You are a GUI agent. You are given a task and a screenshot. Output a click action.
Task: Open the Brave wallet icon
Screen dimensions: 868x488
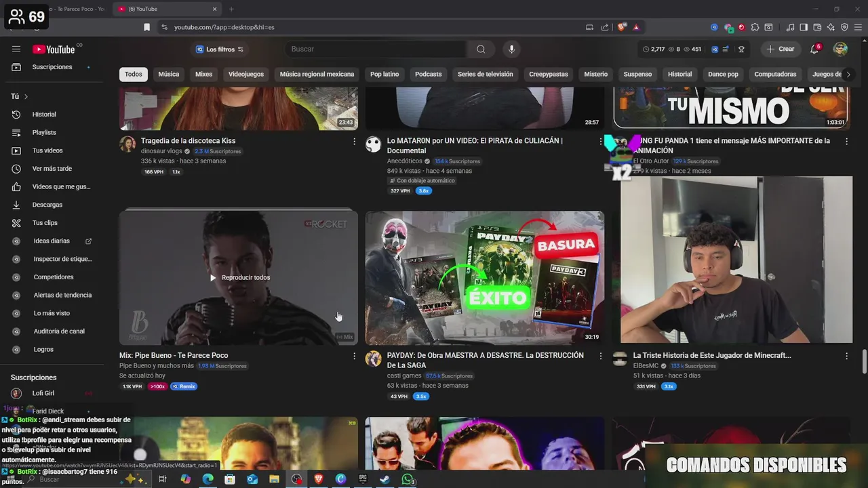(817, 27)
